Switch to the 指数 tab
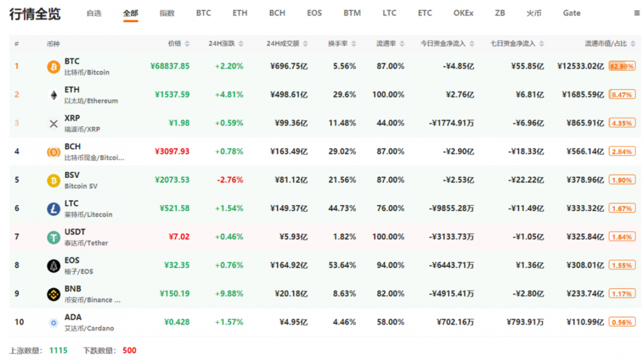This screenshot has height=361, width=644. click(167, 13)
